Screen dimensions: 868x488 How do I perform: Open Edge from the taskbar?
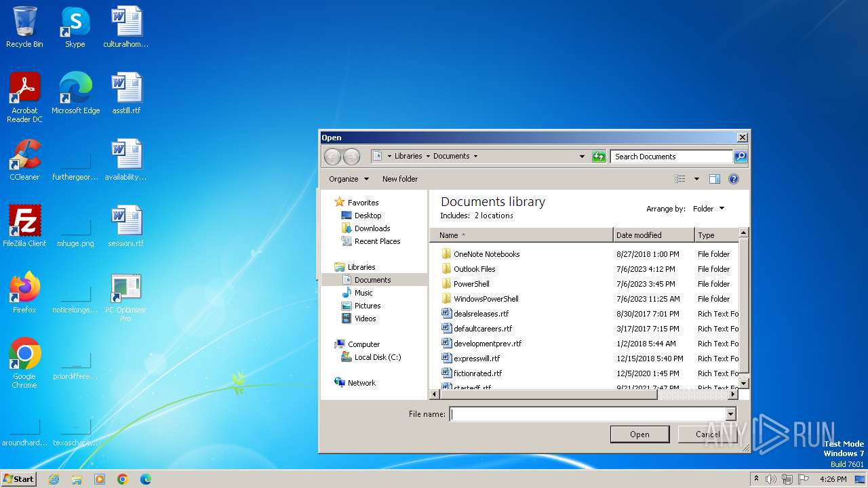pyautogui.click(x=146, y=479)
